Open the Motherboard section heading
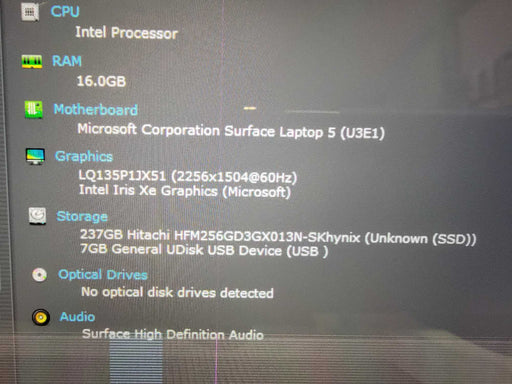Screen dimensions: 512x384 (x=96, y=110)
